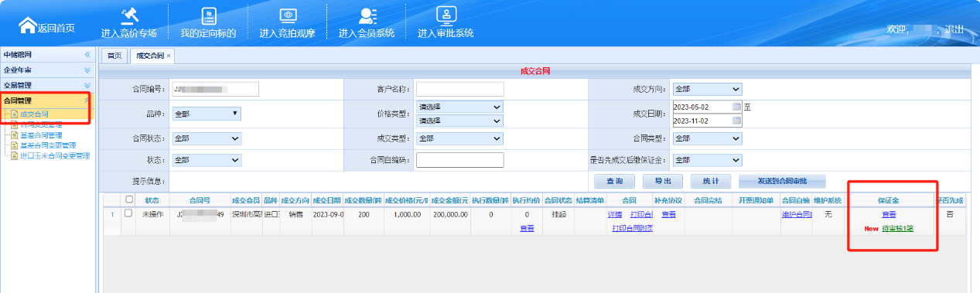Image resolution: width=980 pixels, height=293 pixels.
Task: Close the 成交合同 tab
Action: pos(169,56)
